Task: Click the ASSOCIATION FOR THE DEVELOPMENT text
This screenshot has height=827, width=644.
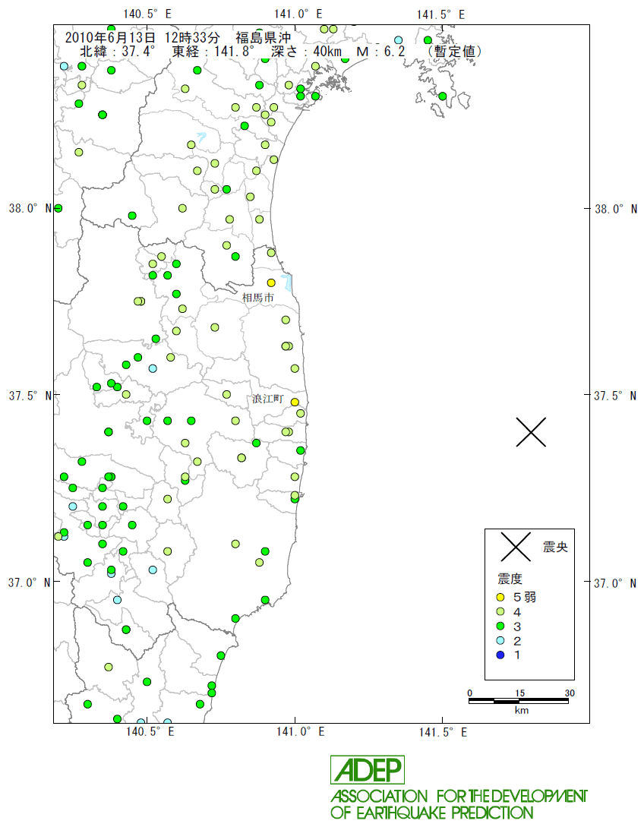Action: click(x=459, y=796)
